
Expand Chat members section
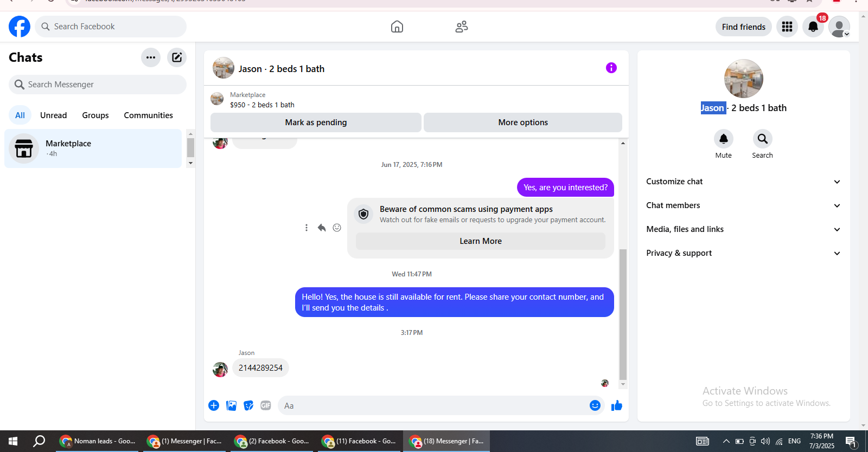click(x=743, y=205)
